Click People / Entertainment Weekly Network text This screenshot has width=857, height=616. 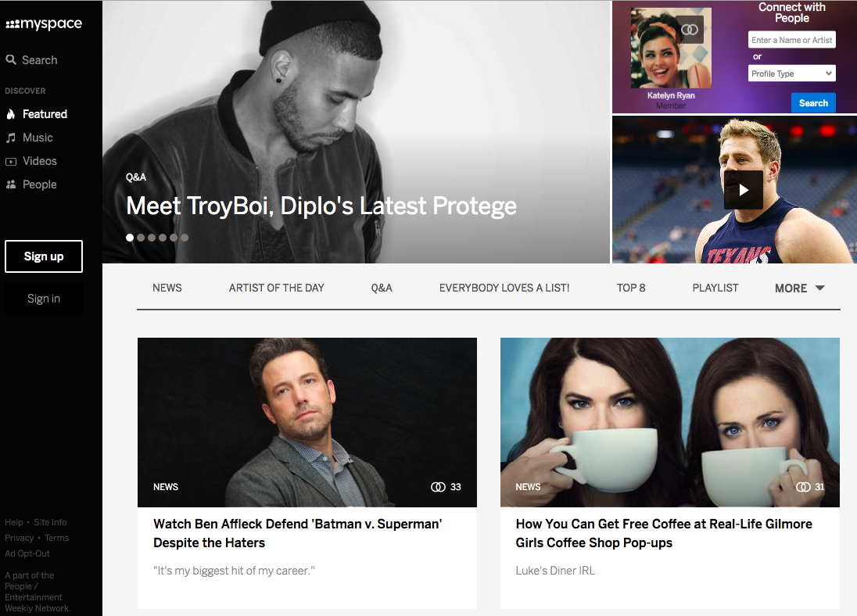coord(38,592)
